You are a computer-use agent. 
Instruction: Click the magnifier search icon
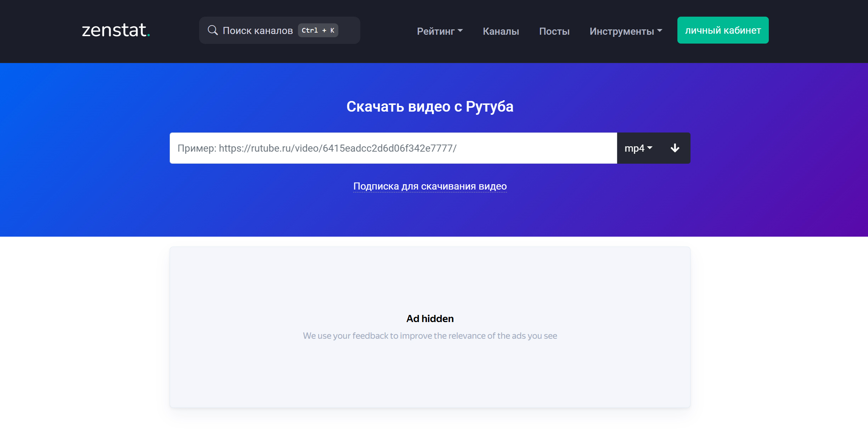click(x=213, y=30)
